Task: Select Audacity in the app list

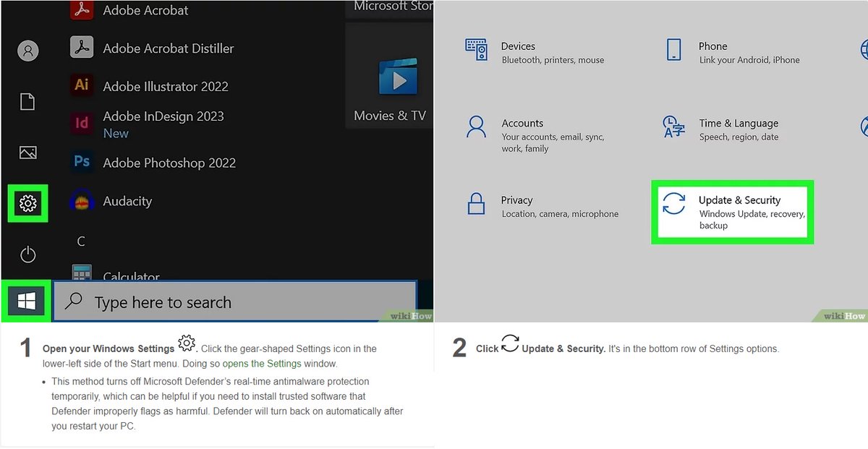Action: coord(127,201)
